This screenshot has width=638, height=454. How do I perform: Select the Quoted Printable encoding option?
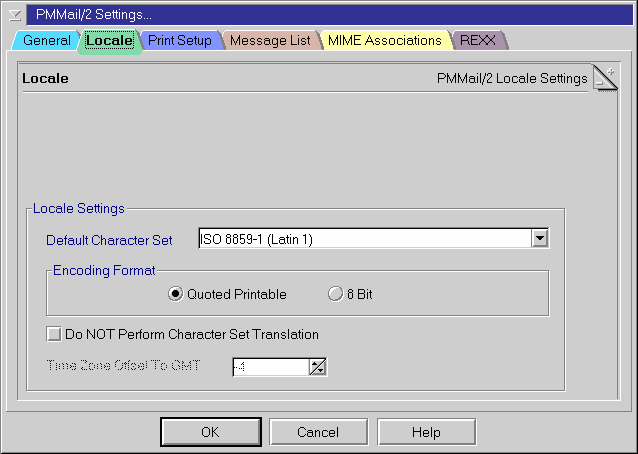pyautogui.click(x=227, y=294)
